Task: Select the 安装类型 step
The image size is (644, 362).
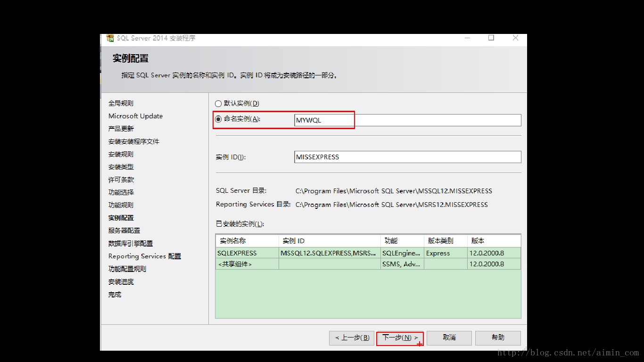Action: pyautogui.click(x=121, y=167)
